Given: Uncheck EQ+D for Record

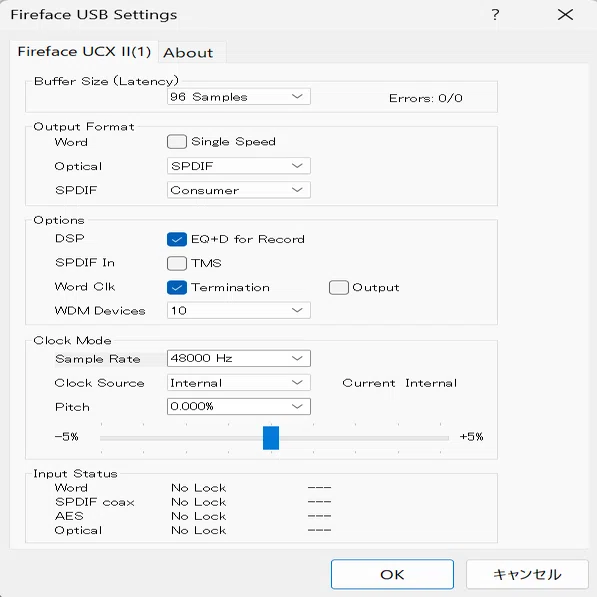Looking at the screenshot, I should point(177,239).
